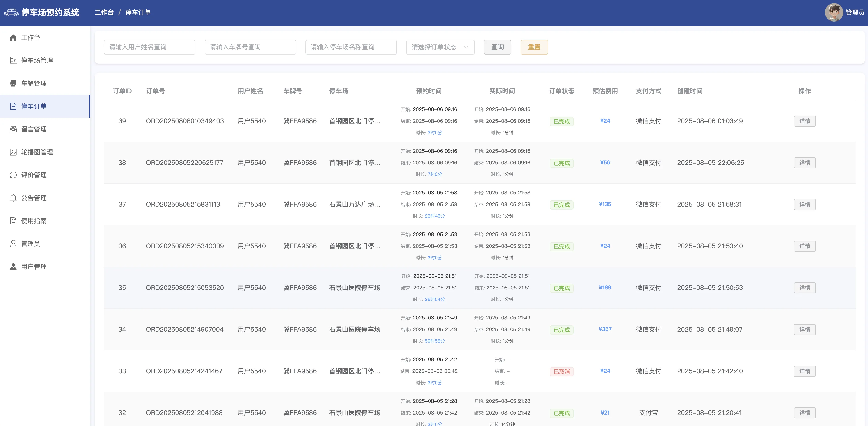Click the bell icon for 公告管理
Viewport: 868px width, 426px height.
(13, 198)
